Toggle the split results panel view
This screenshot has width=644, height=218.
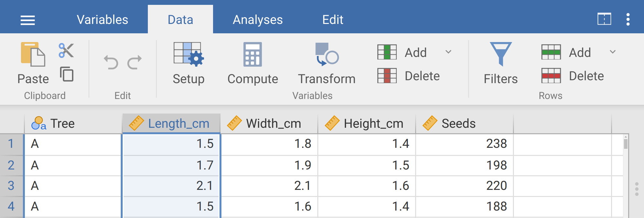(x=604, y=19)
